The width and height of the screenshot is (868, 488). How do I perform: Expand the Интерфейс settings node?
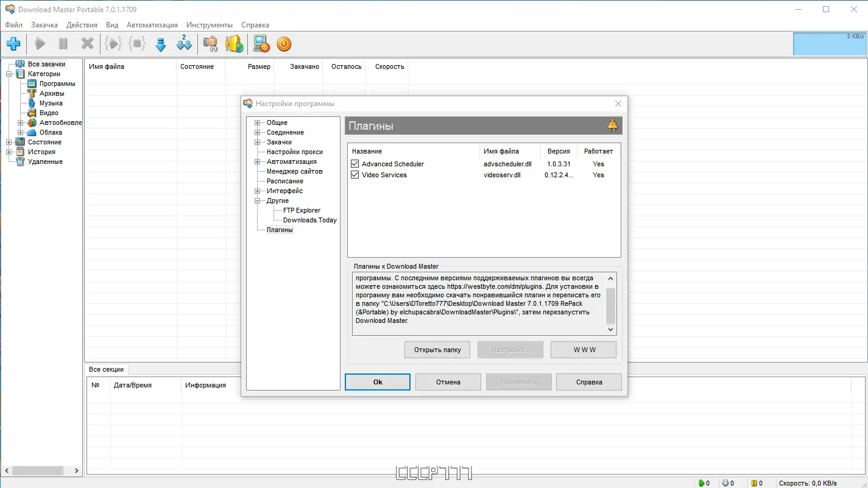[x=258, y=191]
